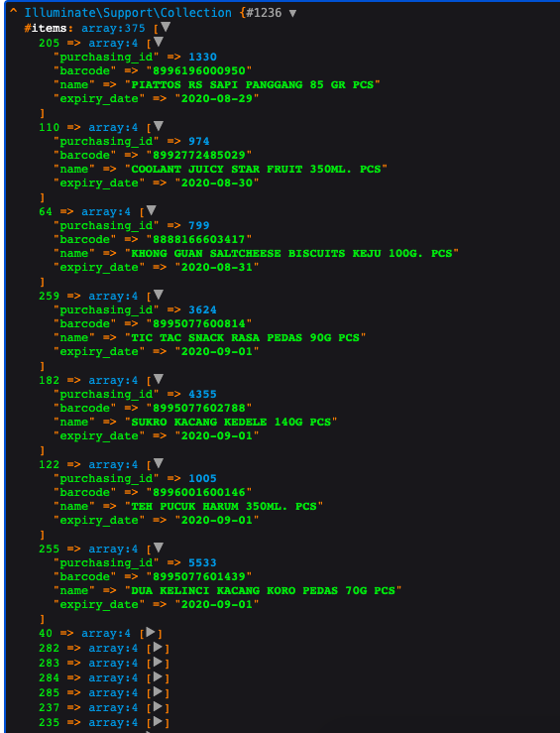Click the orange caret before Illuminate
Image resolution: width=560 pixels, height=733 pixels.
point(14,12)
